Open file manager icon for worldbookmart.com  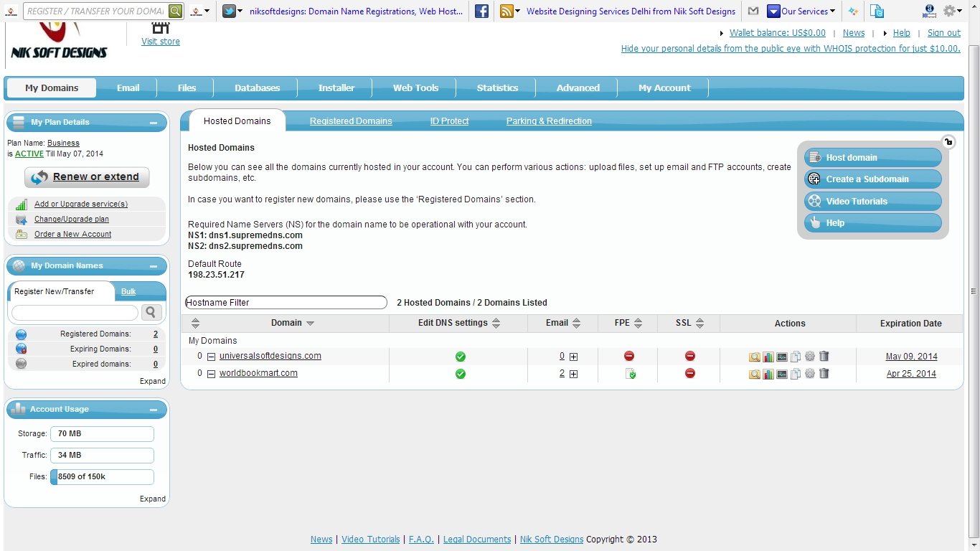click(755, 374)
